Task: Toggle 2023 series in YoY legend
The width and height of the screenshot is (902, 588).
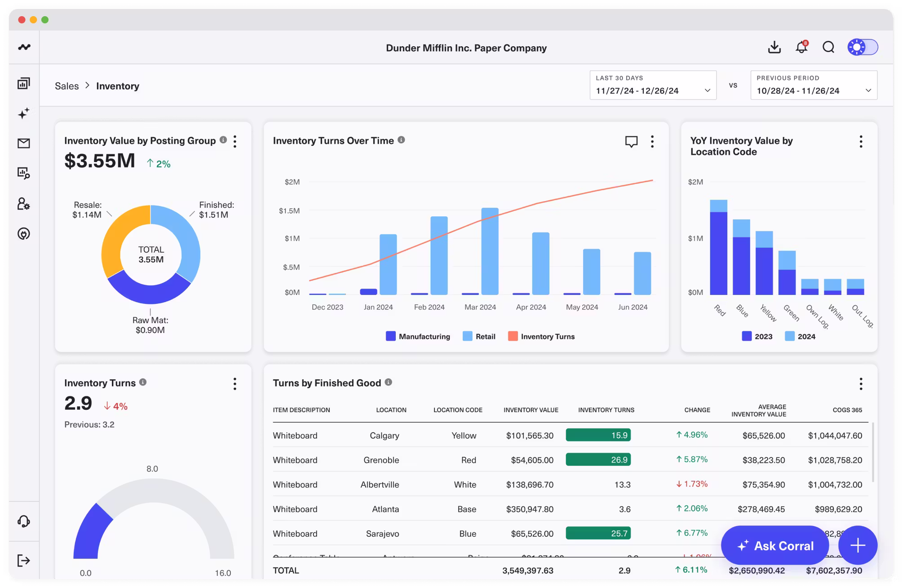Action: [x=757, y=336]
